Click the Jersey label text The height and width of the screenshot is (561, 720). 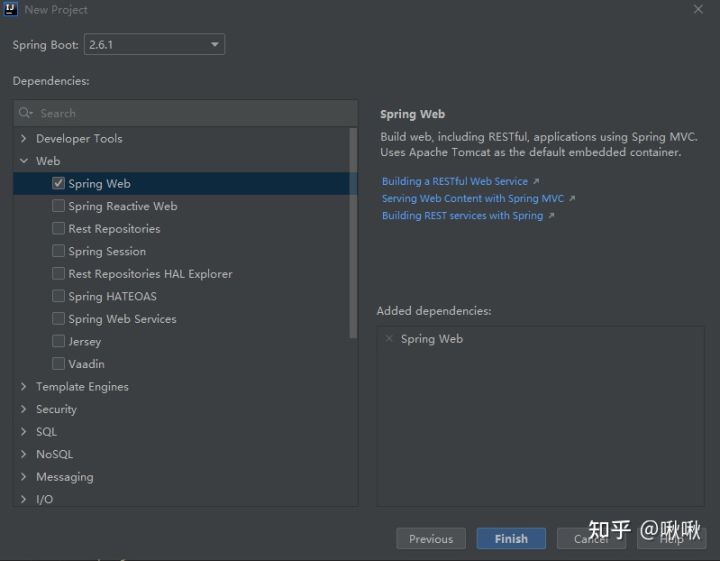pyautogui.click(x=84, y=342)
